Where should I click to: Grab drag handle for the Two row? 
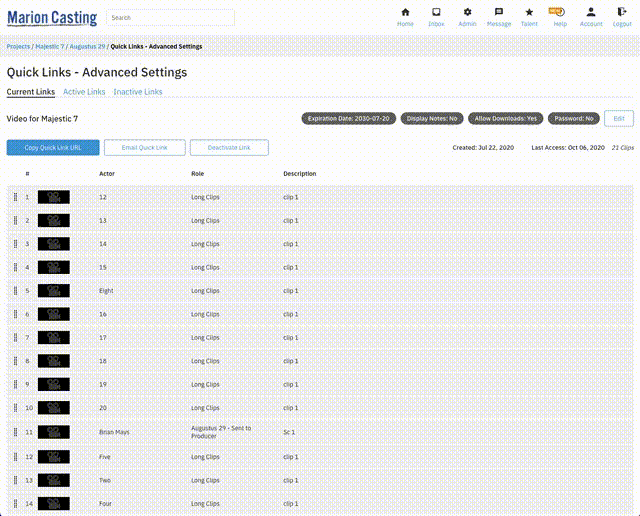tap(16, 480)
